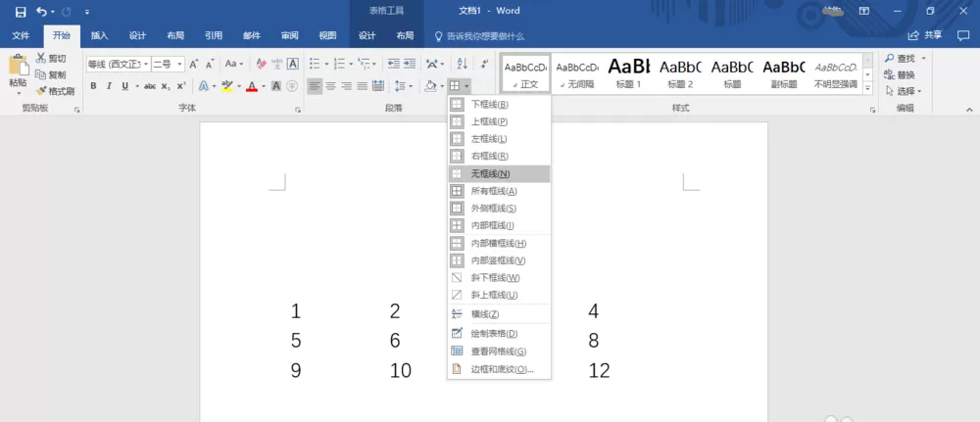
Task: Click the character border (boxed A) icon
Action: pos(292,64)
